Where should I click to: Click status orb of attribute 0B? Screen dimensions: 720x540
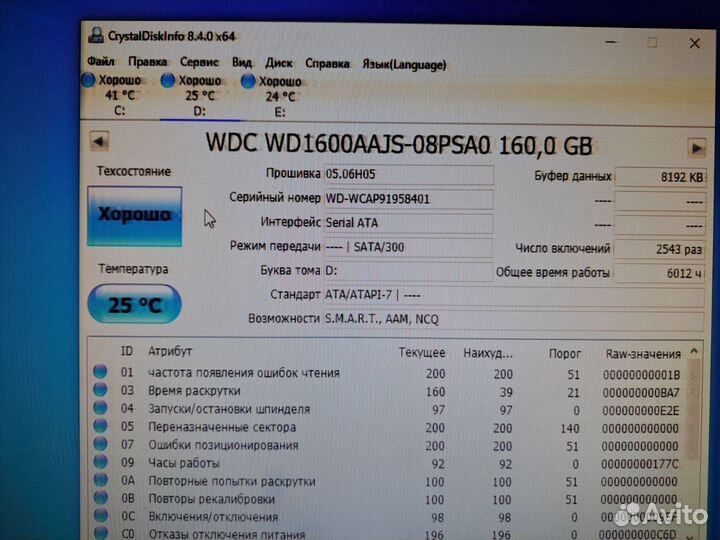(x=100, y=497)
